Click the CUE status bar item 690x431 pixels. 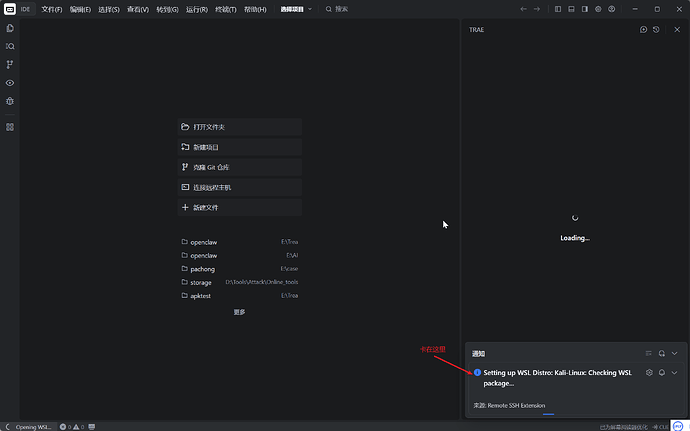(661, 427)
